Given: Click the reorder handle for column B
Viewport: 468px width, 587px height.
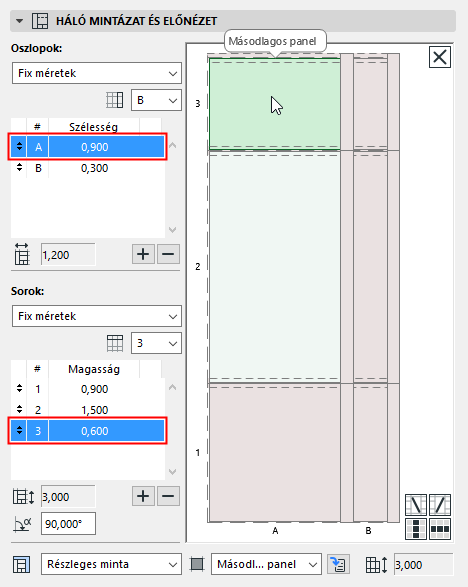Looking at the screenshot, I should [19, 167].
